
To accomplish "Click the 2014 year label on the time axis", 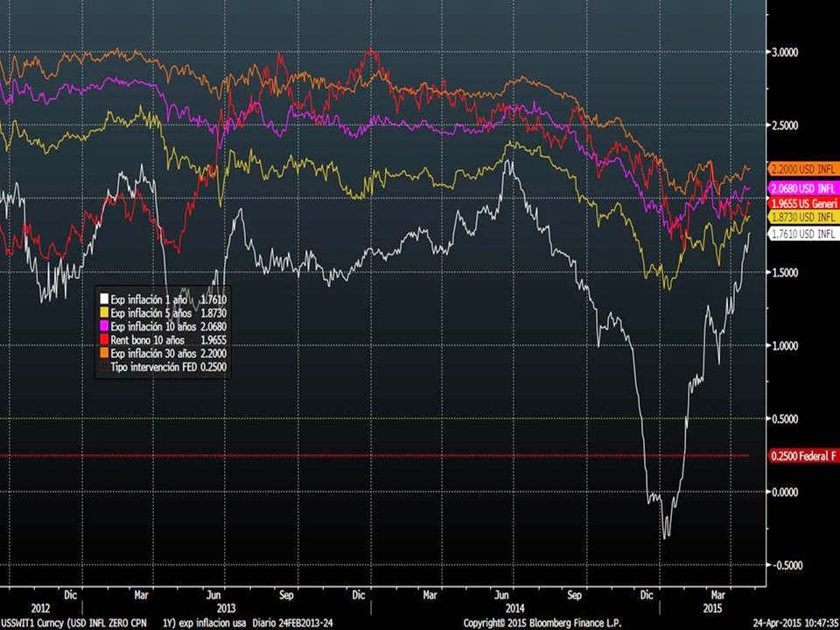I will 514,609.
